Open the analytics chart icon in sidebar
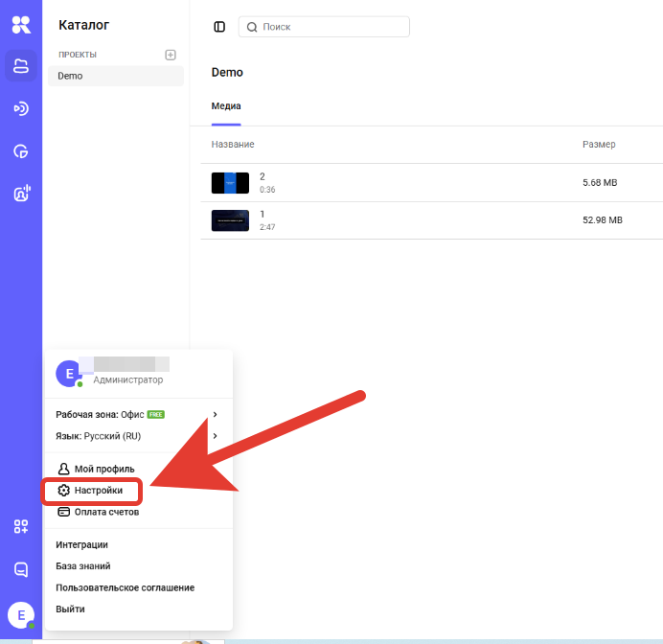Screen dimensions: 663x644 tap(21, 150)
